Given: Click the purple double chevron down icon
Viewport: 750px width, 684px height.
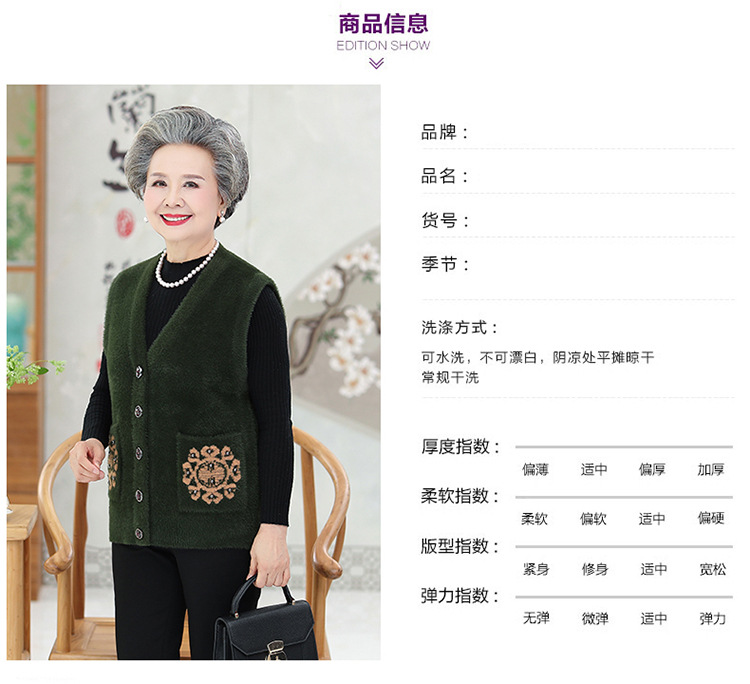Looking at the screenshot, I should (376, 63).
